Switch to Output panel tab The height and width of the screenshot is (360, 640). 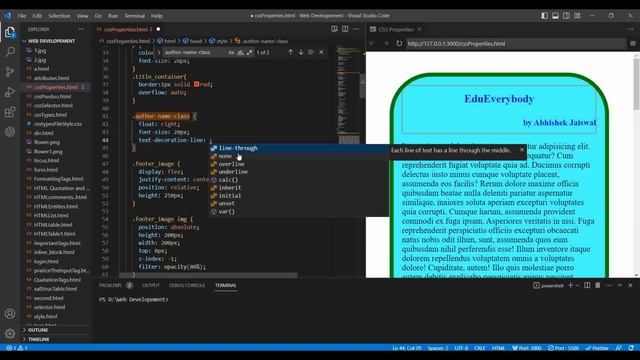tap(151, 285)
